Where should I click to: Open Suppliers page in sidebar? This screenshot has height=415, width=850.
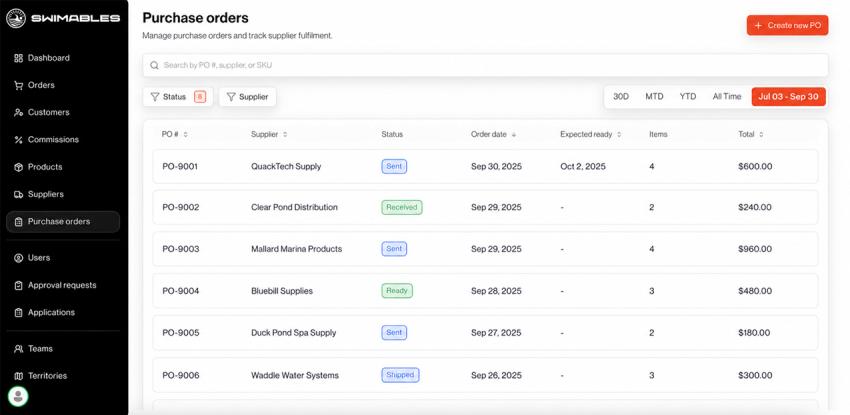click(x=63, y=194)
